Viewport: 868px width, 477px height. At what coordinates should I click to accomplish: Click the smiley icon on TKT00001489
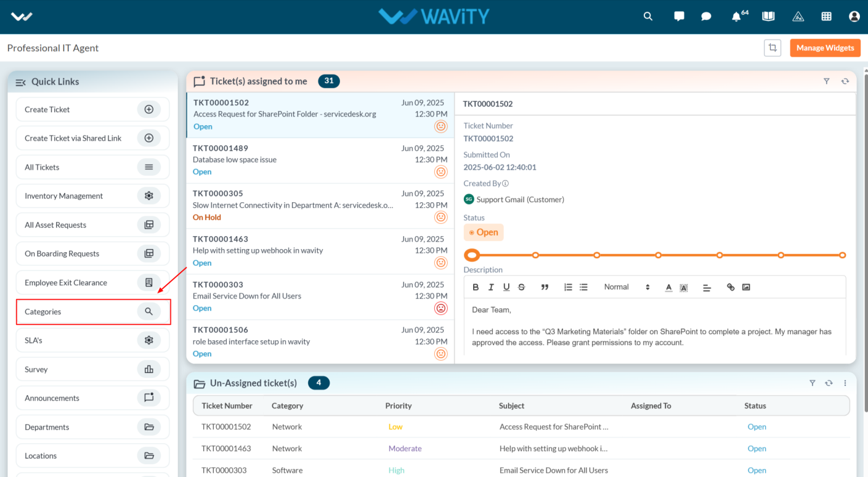[440, 172]
